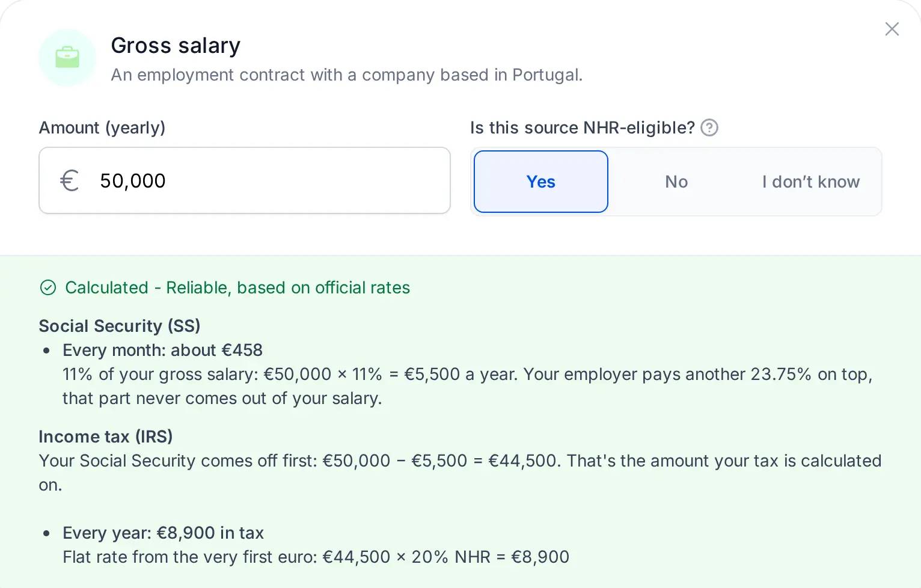Close the Gross salary dialog
The width and height of the screenshot is (921, 588).
tap(892, 29)
